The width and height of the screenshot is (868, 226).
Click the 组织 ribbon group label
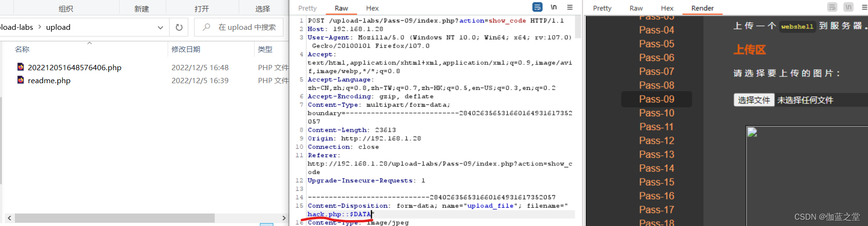click(x=66, y=9)
